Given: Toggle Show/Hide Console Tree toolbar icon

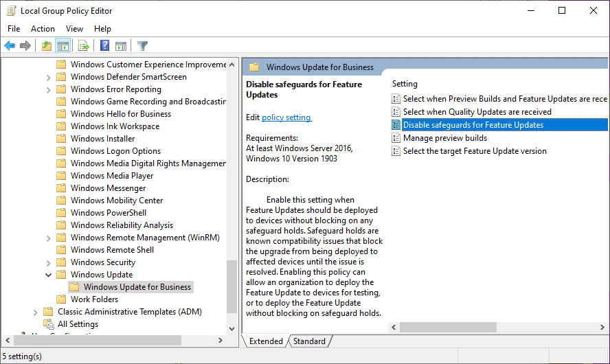Looking at the screenshot, I should point(63,46).
